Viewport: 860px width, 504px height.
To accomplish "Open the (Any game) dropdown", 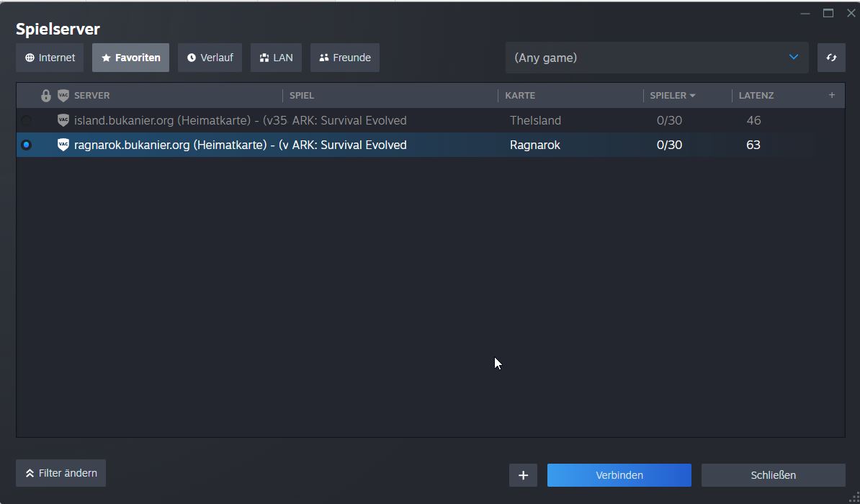I will 656,58.
